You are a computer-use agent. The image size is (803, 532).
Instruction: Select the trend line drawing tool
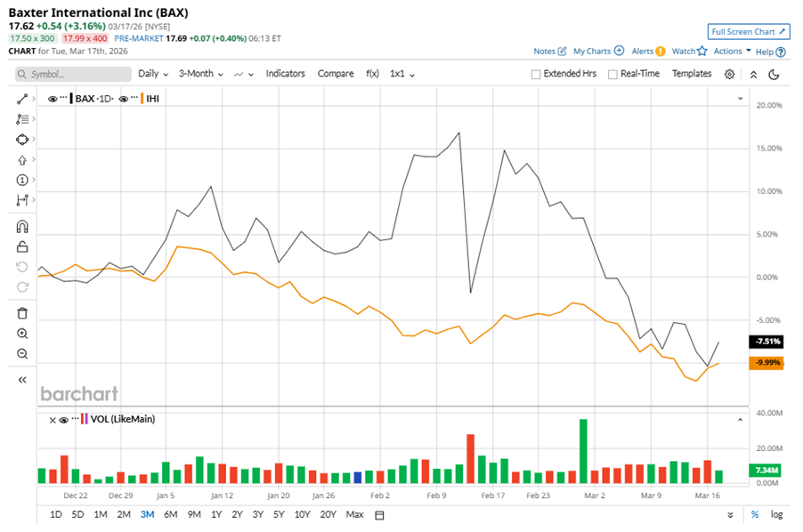click(22, 98)
